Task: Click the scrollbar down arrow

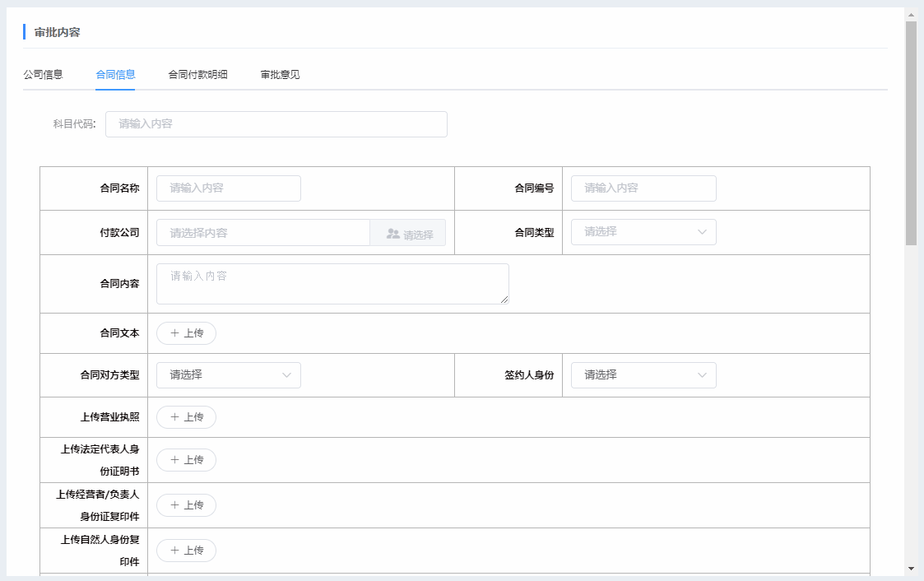Action: 911,568
